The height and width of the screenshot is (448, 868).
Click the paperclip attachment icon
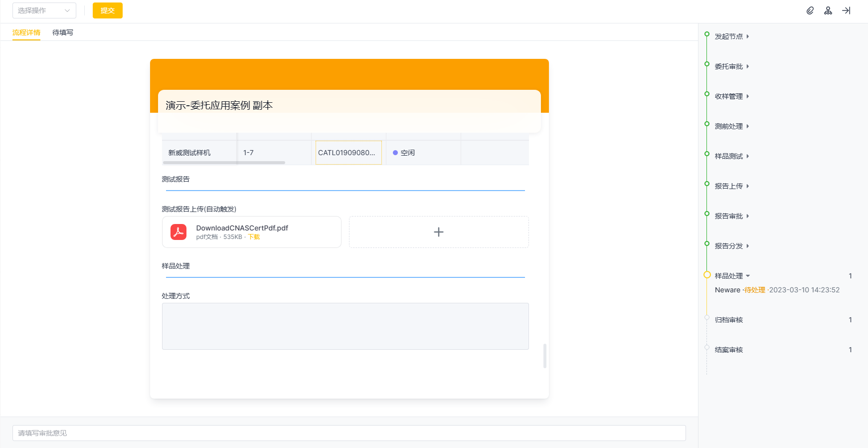[810, 10]
